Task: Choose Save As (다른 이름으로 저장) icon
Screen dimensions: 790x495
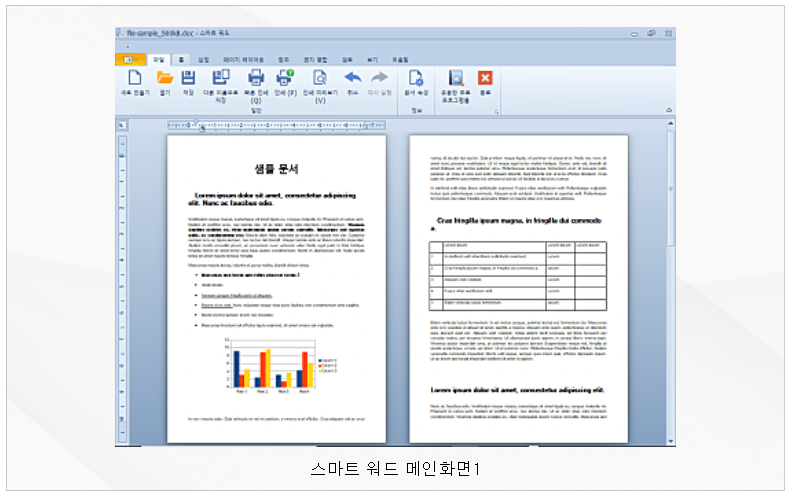Action: [x=221, y=78]
